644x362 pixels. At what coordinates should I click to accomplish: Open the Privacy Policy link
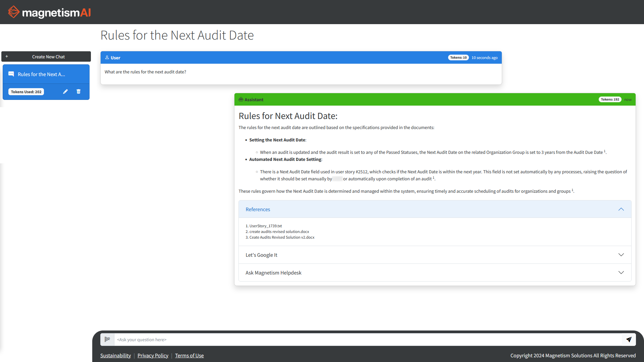coord(153,356)
